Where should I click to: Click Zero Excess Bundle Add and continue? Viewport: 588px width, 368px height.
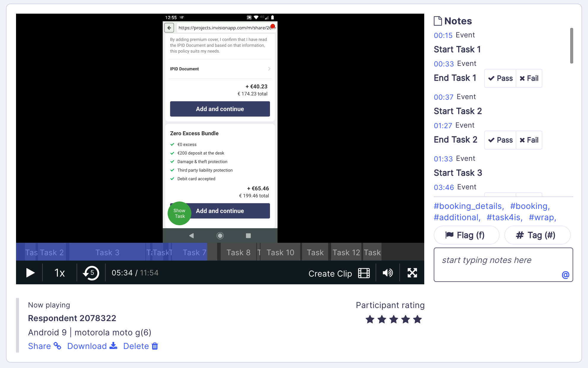220,211
